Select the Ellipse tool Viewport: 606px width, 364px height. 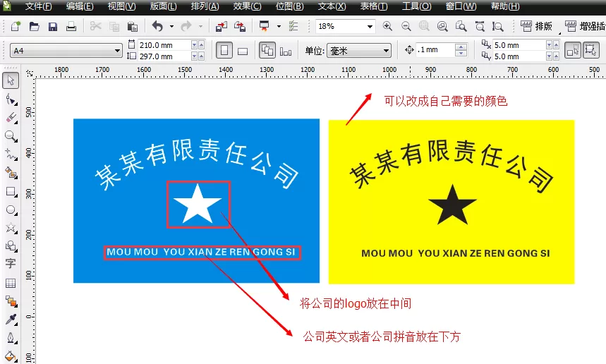11,210
